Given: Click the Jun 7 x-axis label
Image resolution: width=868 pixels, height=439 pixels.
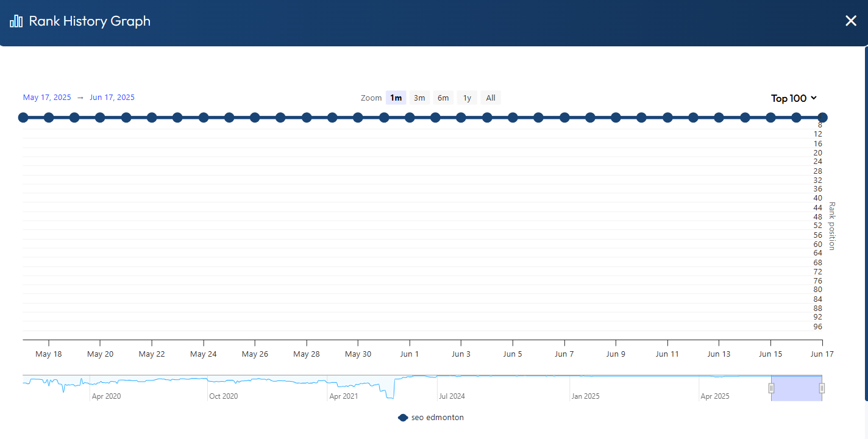Looking at the screenshot, I should tap(564, 354).
